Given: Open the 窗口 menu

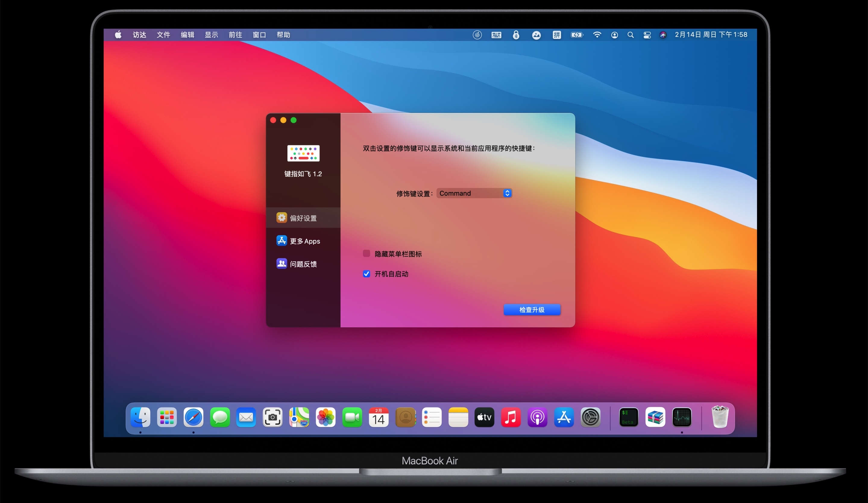Looking at the screenshot, I should coord(259,35).
